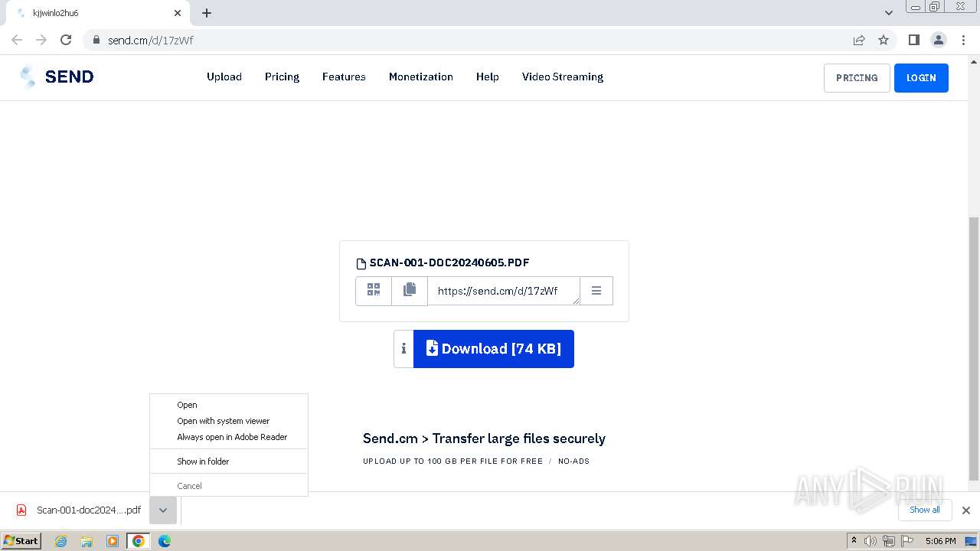This screenshot has height=551, width=980.
Task: Show hidden tray icons
Action: (x=854, y=541)
